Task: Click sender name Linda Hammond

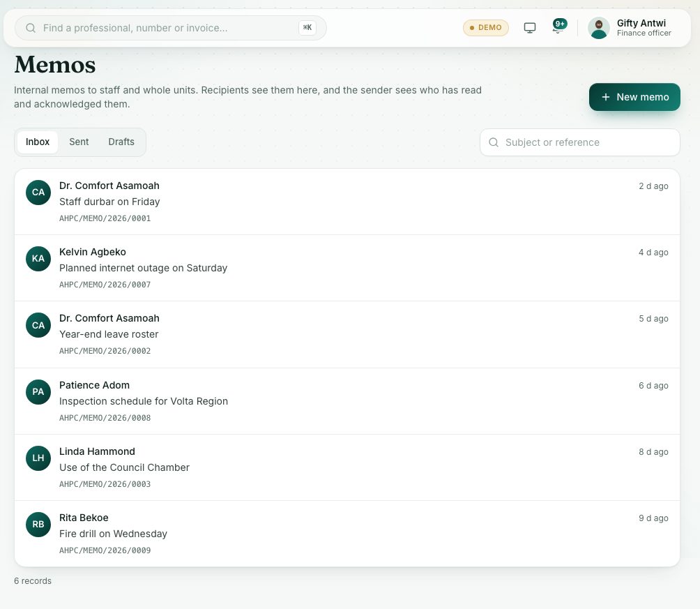Action: 97,451
